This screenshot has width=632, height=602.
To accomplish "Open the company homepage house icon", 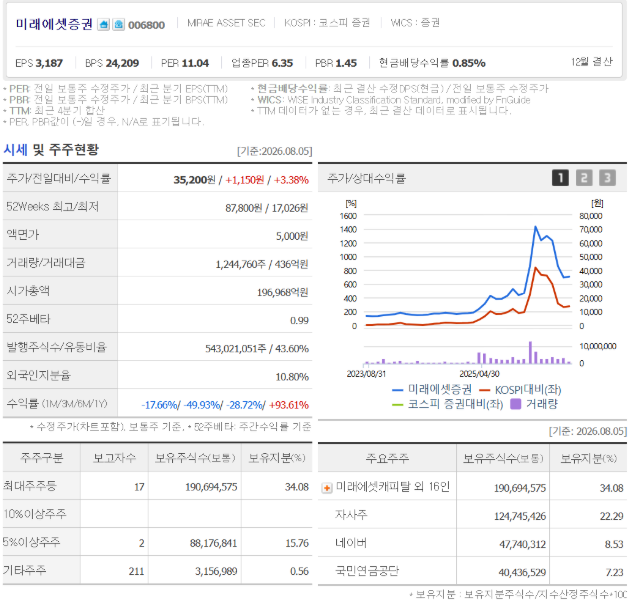I will click(x=104, y=25).
